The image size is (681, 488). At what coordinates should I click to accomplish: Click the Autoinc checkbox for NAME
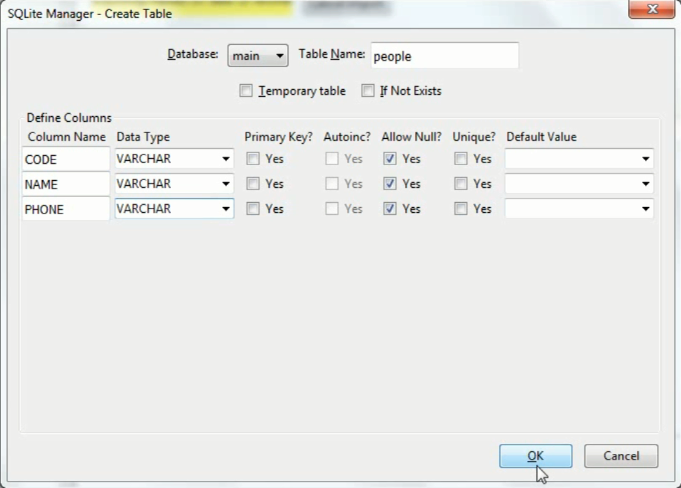[332, 184]
